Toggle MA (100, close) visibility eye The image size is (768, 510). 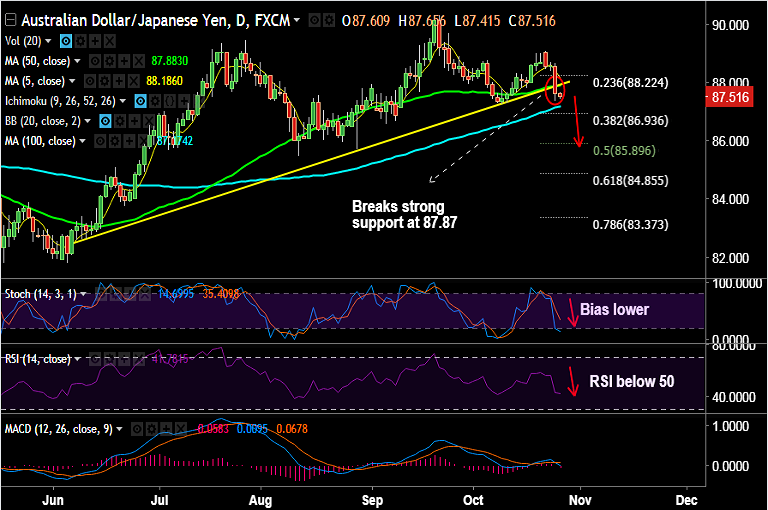[99, 142]
